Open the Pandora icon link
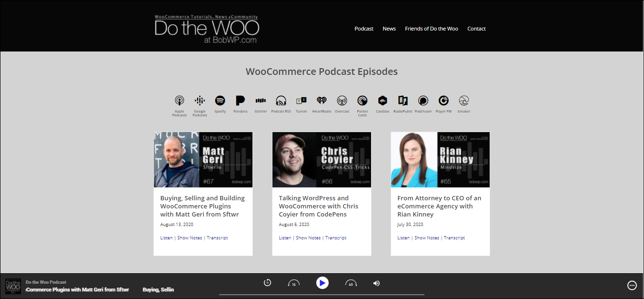Screen dimensions: 644x299 click(x=241, y=101)
